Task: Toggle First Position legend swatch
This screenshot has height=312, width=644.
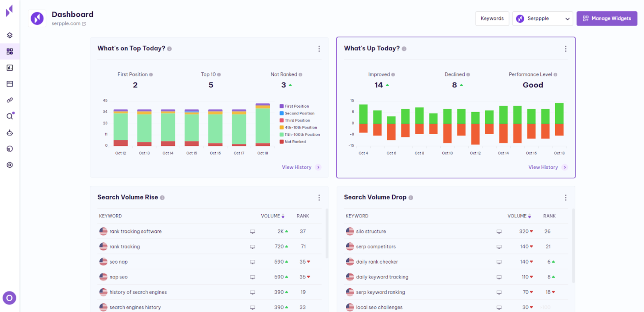Action: tap(282, 106)
